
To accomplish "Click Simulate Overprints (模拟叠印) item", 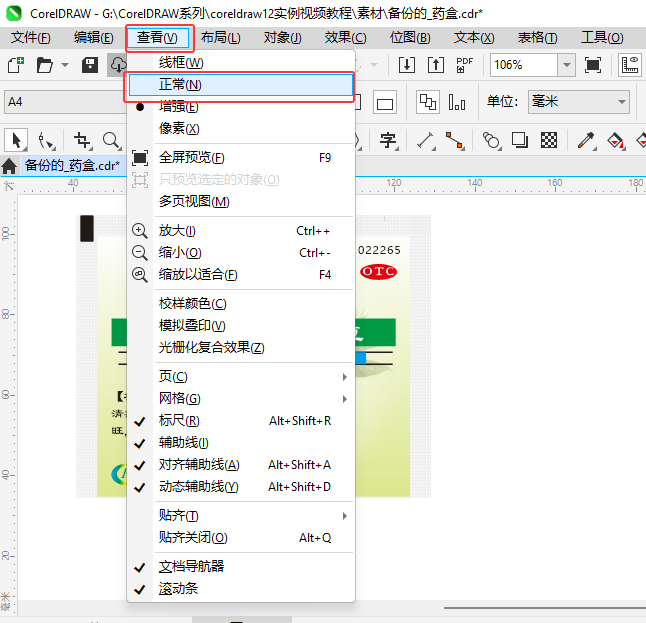I will tap(241, 326).
